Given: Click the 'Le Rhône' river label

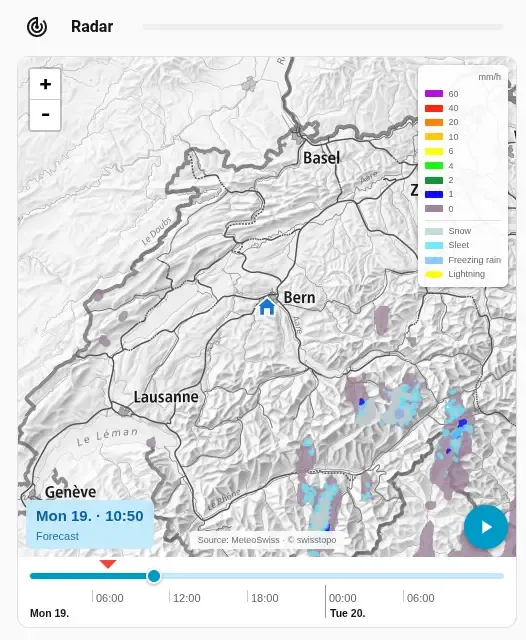Looking at the screenshot, I should pos(224,500).
